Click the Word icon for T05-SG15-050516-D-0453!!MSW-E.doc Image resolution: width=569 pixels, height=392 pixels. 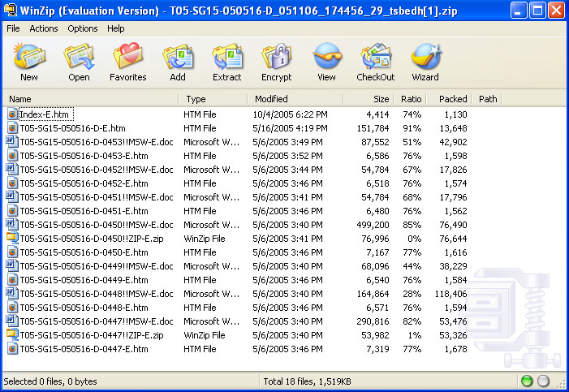point(12,142)
